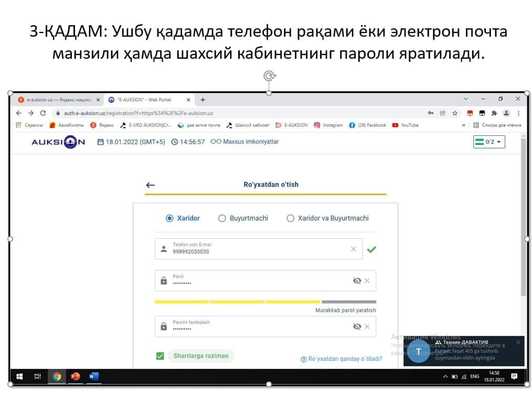
Task: Show password in Parol field
Action: (x=357, y=281)
